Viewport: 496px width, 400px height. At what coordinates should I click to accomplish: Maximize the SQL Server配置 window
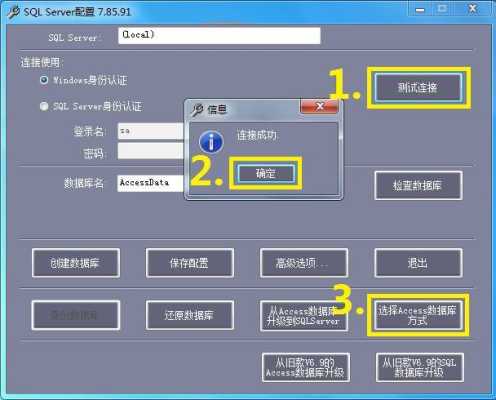(442, 9)
